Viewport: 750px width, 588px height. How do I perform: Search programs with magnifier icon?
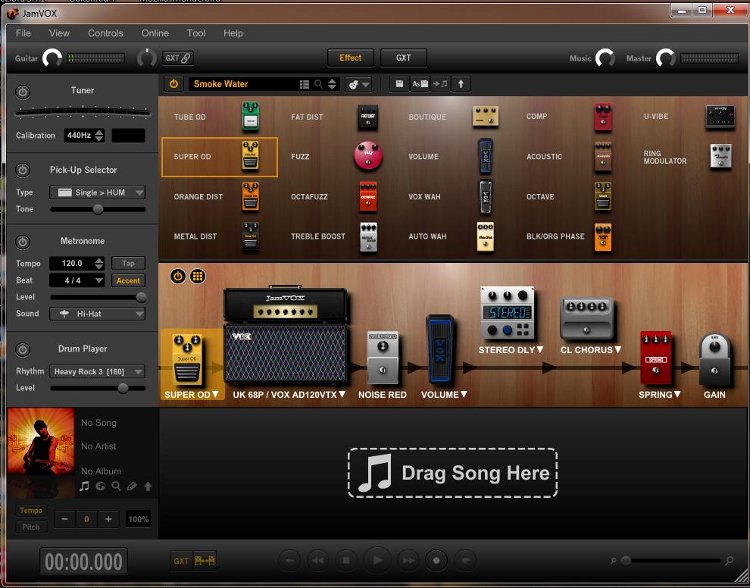[318, 84]
